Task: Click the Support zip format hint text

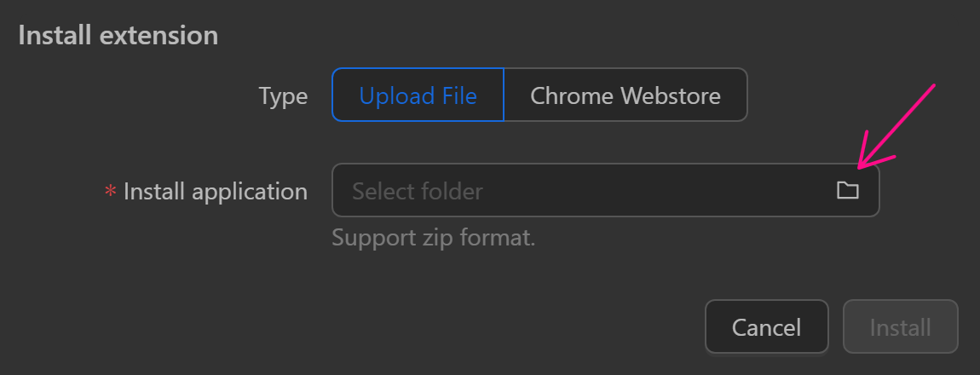Action: (433, 237)
